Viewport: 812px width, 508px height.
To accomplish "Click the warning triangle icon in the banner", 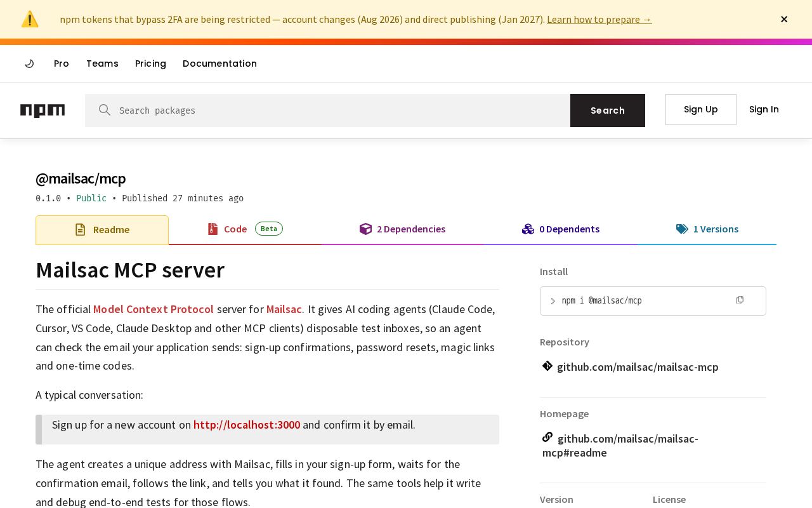I will (x=30, y=19).
